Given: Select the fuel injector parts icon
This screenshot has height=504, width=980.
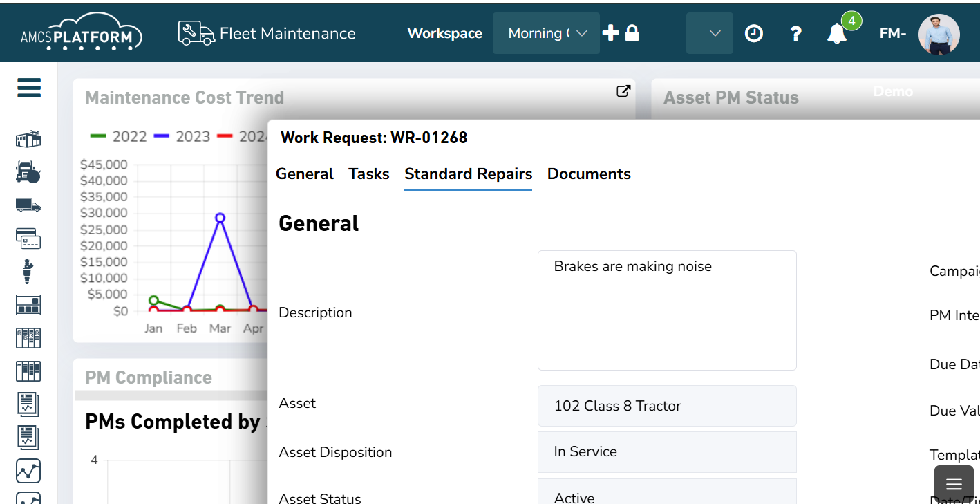Looking at the screenshot, I should click(28, 272).
